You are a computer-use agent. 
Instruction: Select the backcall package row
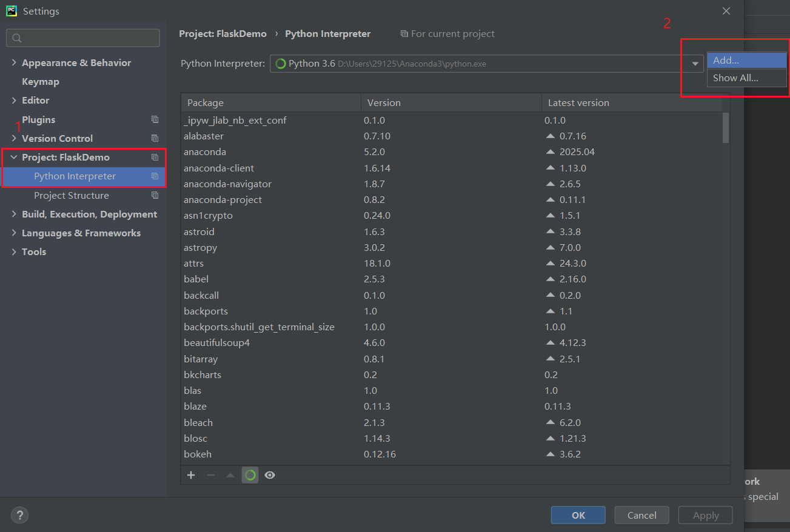[x=452, y=295]
